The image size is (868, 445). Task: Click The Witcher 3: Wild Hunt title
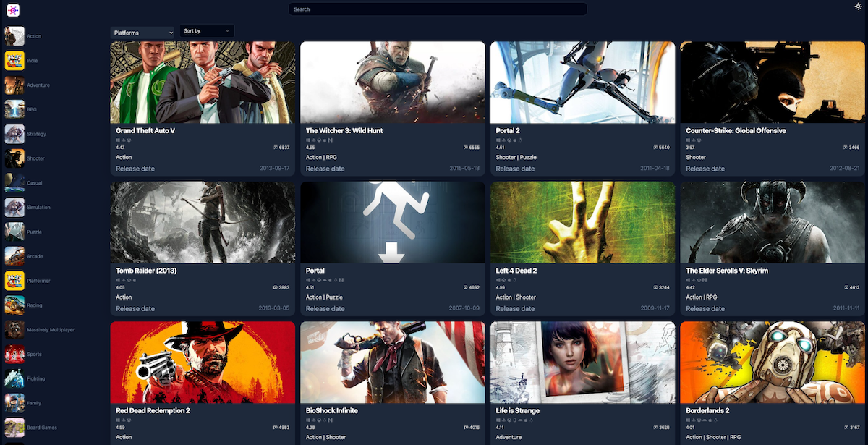coord(344,131)
